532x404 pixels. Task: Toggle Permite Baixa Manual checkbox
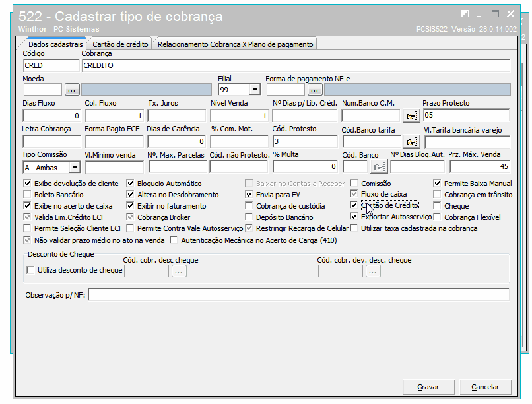pyautogui.click(x=438, y=184)
